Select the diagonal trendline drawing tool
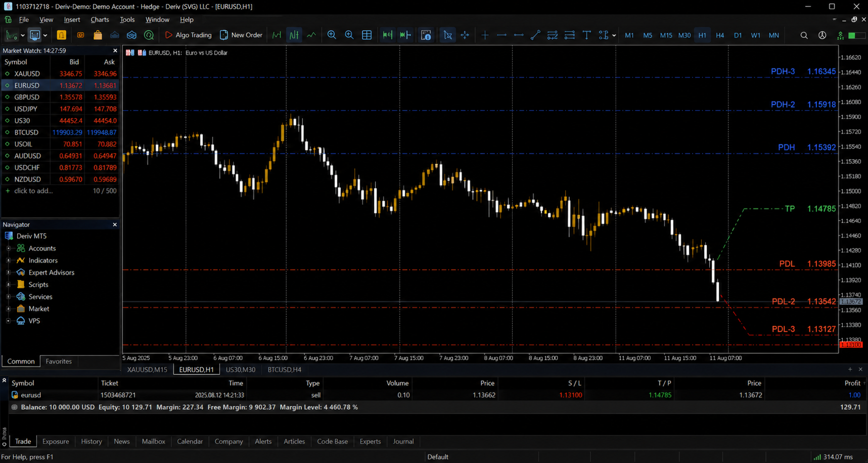The height and width of the screenshot is (463, 868). click(535, 35)
